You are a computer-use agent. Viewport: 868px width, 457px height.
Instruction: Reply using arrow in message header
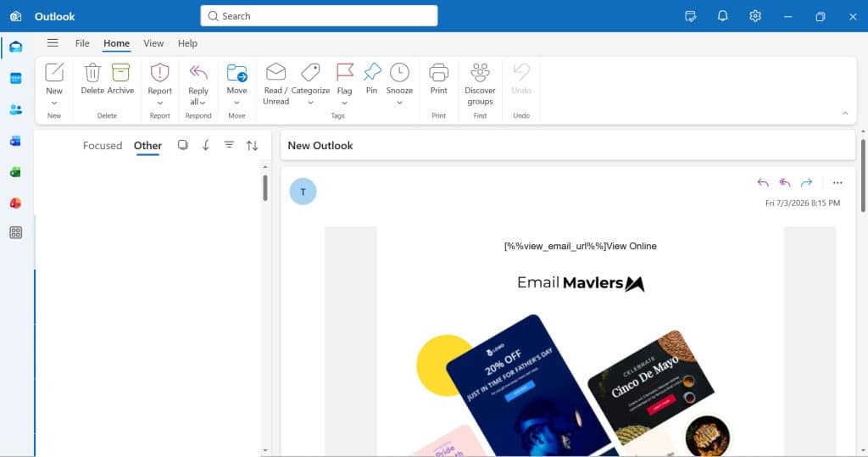pyautogui.click(x=763, y=183)
